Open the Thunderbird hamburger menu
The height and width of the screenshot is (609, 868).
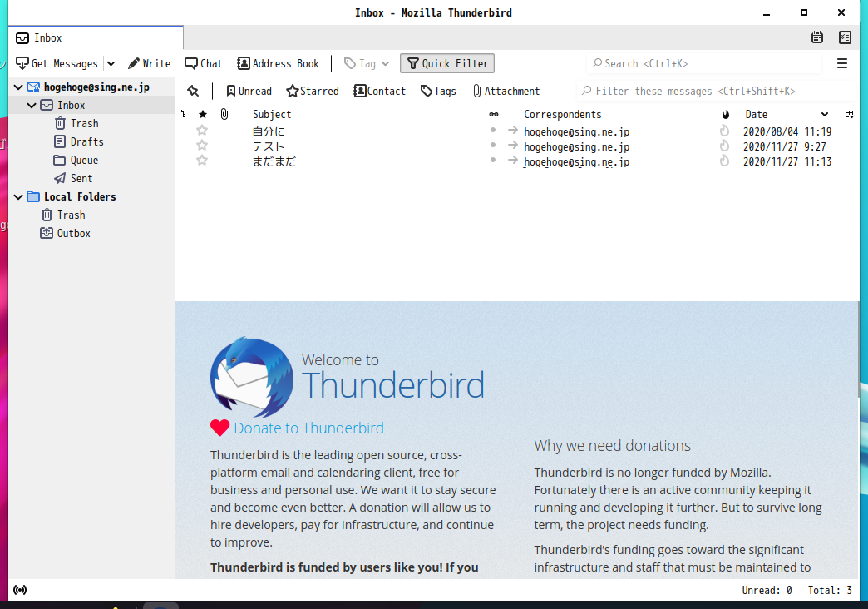coord(842,64)
